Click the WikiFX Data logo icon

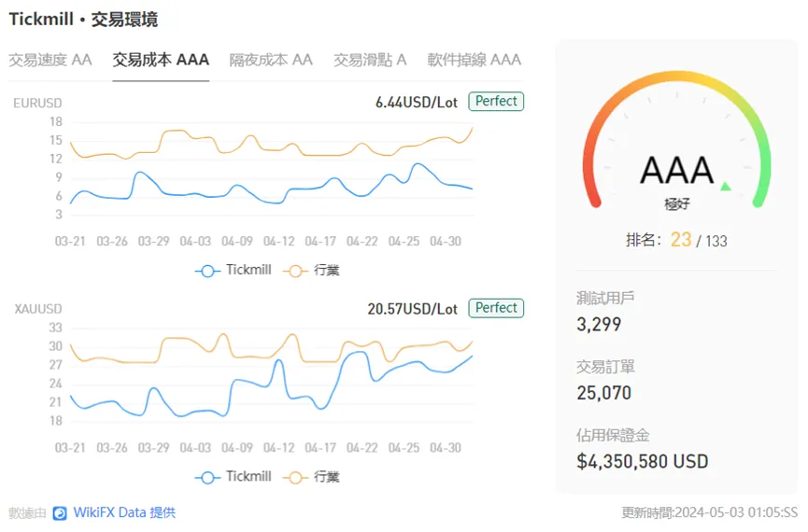pyautogui.click(x=60, y=513)
